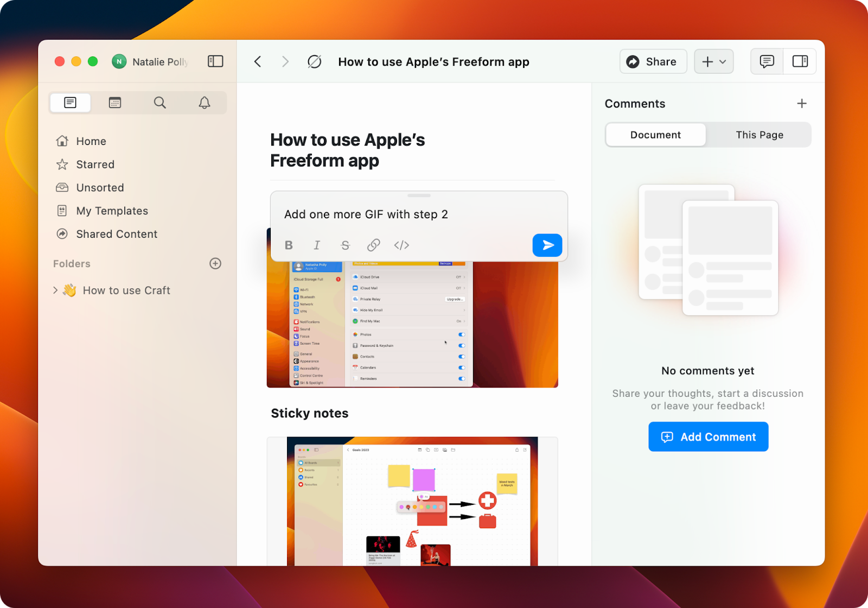Viewport: 868px width, 608px height.
Task: Expand the How to use Craft folder
Action: (x=55, y=290)
